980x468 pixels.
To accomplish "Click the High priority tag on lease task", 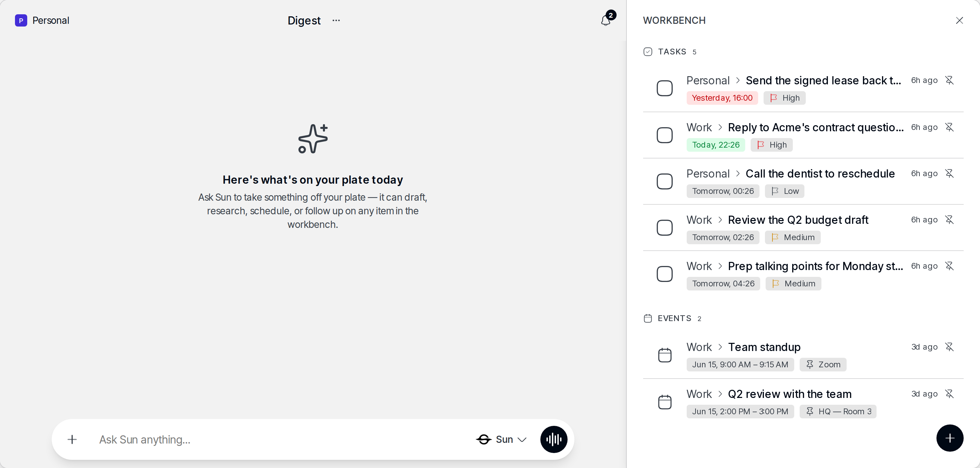I will click(x=784, y=98).
